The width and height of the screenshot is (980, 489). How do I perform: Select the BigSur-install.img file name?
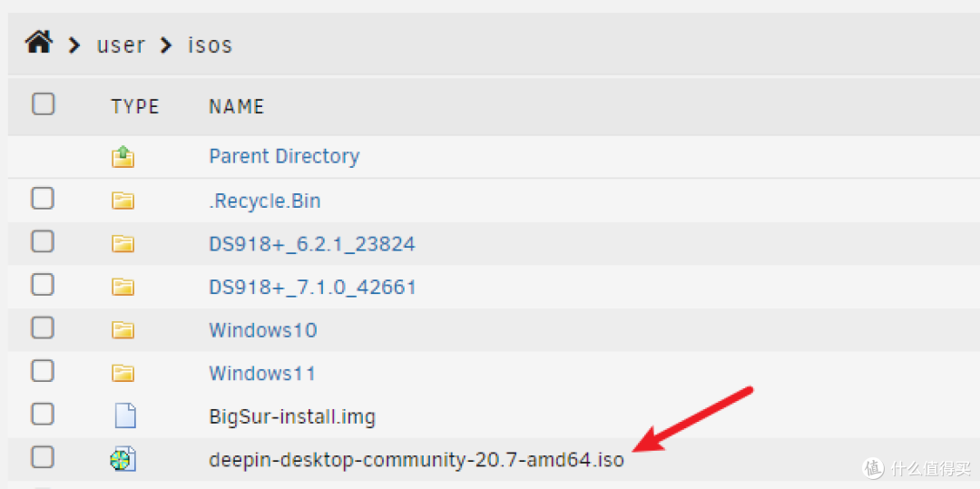click(292, 416)
